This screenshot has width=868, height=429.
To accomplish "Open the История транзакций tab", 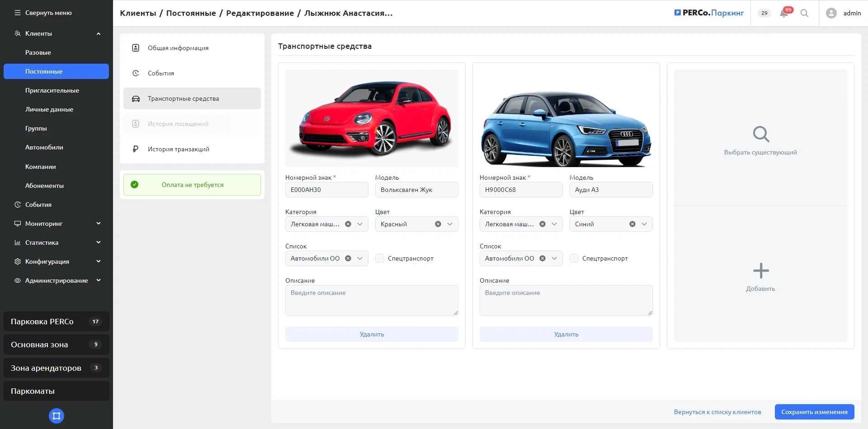I will [x=178, y=149].
